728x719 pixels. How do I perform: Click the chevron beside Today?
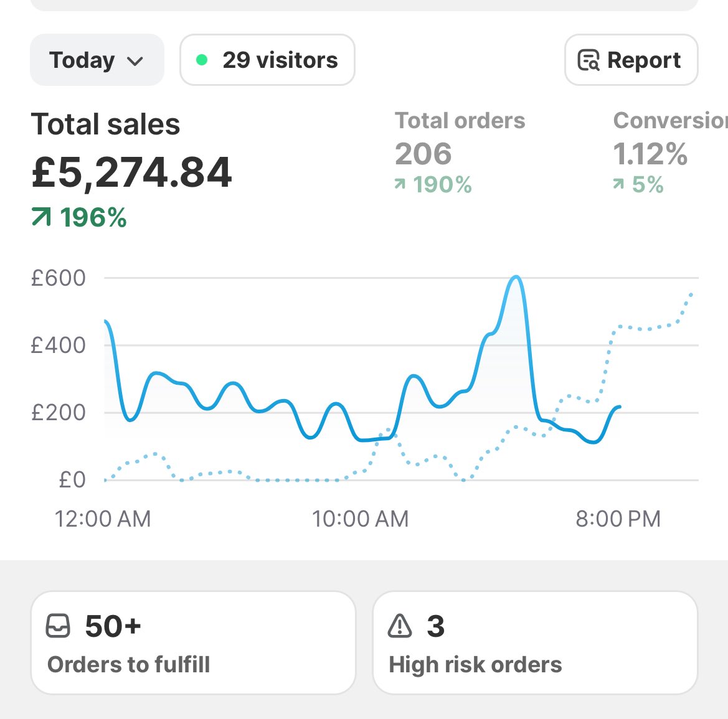point(136,61)
